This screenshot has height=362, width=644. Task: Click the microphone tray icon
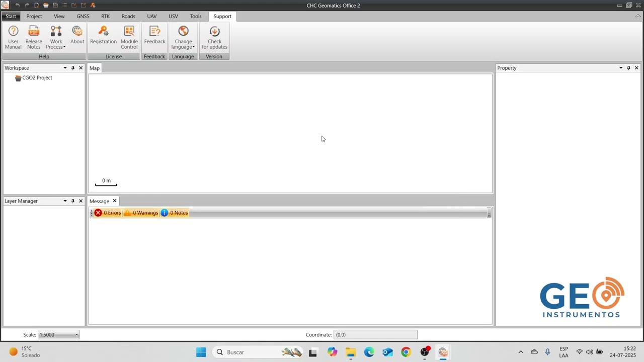tap(547, 352)
